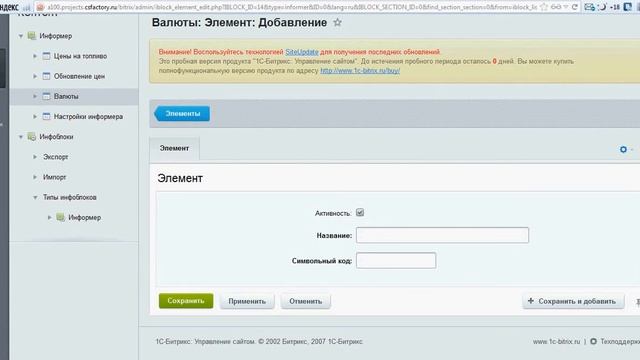Open address bar dropdown arrow
The height and width of the screenshot is (360, 640).
[566, 7]
